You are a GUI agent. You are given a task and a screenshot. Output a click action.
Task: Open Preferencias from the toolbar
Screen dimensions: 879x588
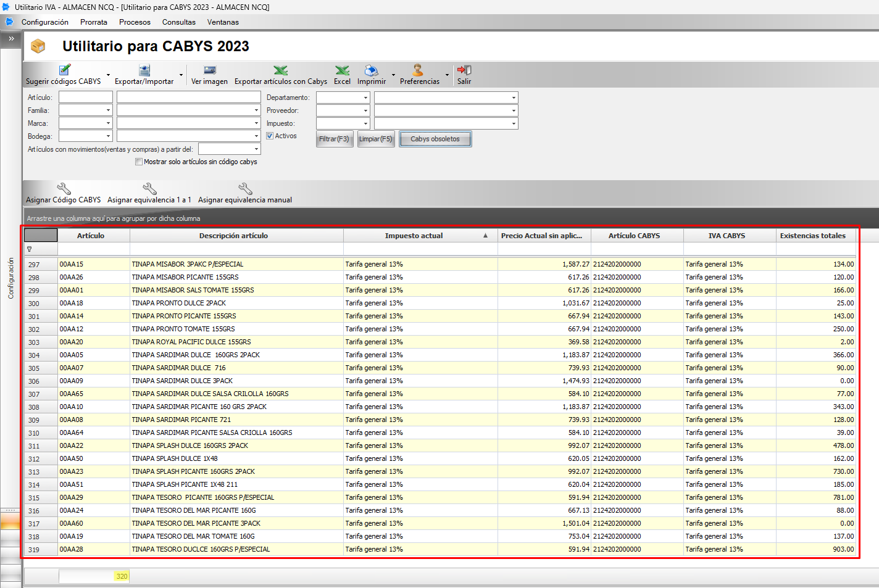tap(419, 70)
